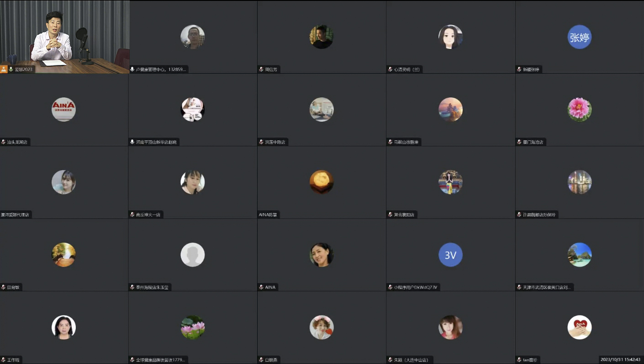Click the muted mic icon next to 厦门海沧店
This screenshot has width=644, height=364.
tap(519, 142)
